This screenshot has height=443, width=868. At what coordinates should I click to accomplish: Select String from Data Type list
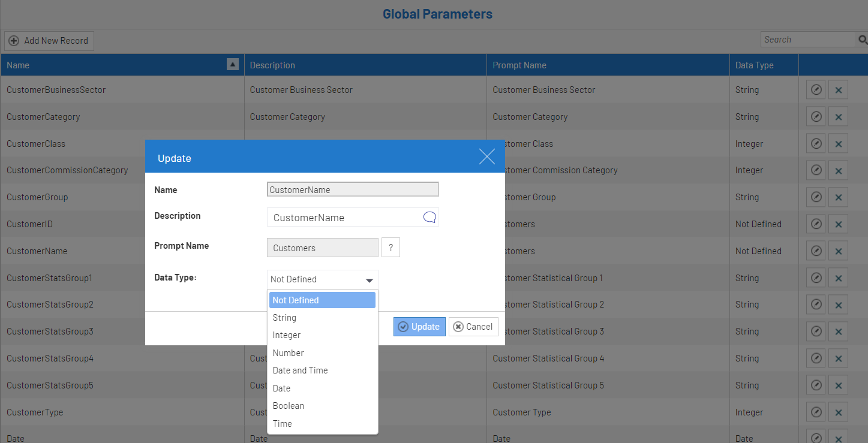point(284,318)
